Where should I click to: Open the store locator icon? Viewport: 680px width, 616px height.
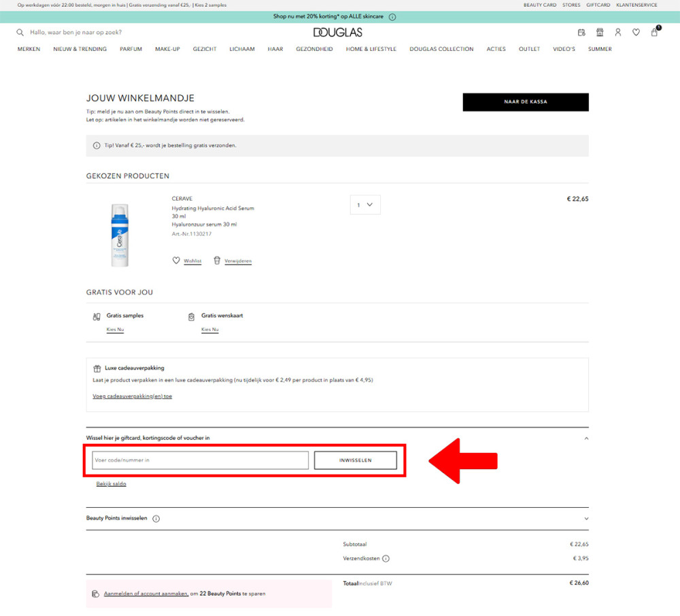pos(600,33)
